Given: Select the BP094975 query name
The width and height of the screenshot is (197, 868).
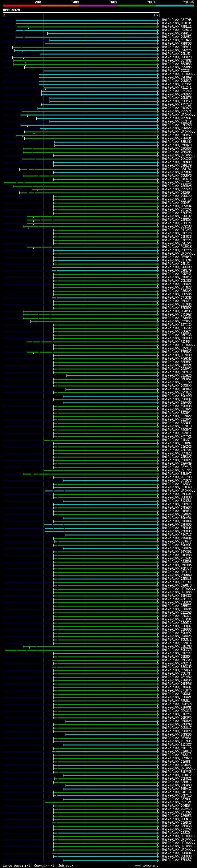Looking at the screenshot, I should click(x=11, y=10).
